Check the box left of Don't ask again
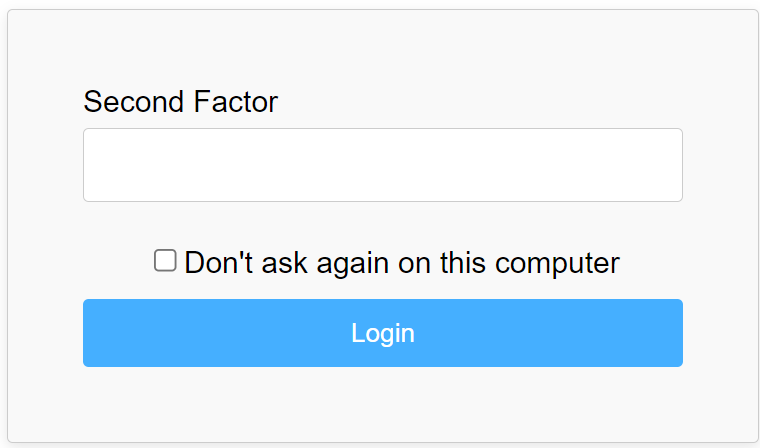The height and width of the screenshot is (448, 760). point(165,260)
